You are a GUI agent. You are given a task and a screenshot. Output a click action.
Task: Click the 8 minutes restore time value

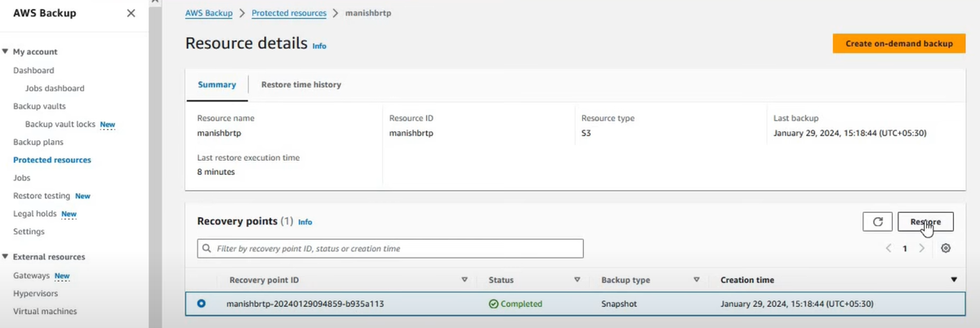point(216,172)
